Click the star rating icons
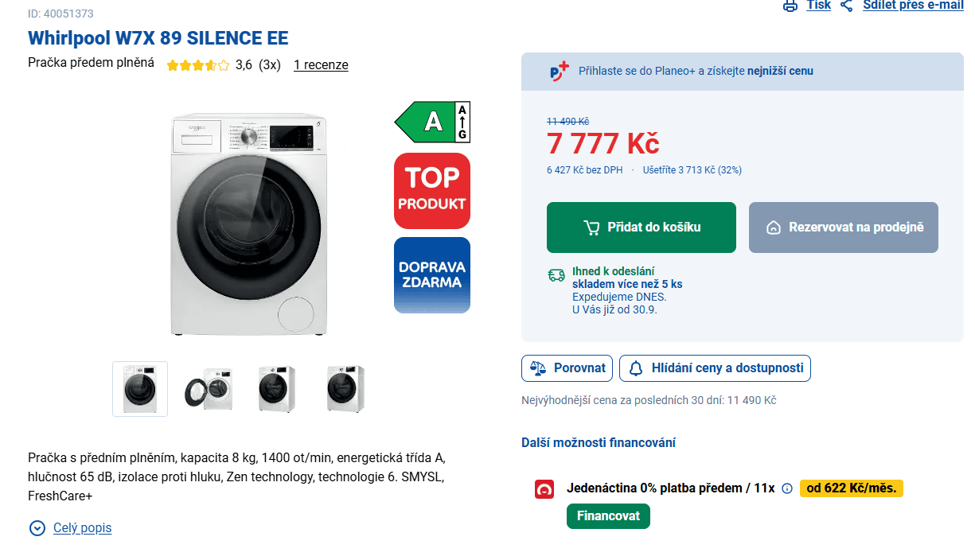Image resolution: width=975 pixels, height=560 pixels. (x=197, y=65)
